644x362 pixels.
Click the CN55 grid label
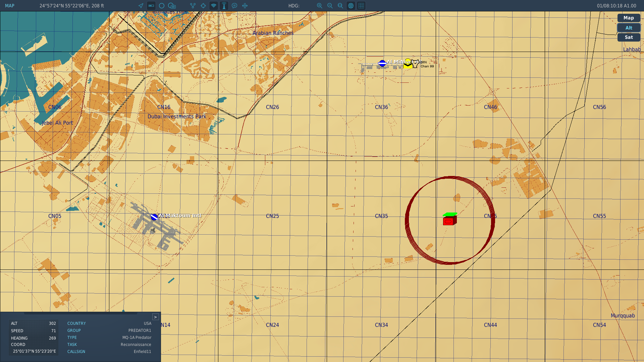599,216
